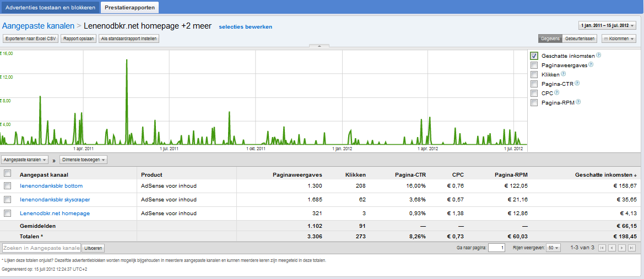The image size is (644, 279).
Task: Open Rijen weergeven rows dropdown
Action: point(554,248)
